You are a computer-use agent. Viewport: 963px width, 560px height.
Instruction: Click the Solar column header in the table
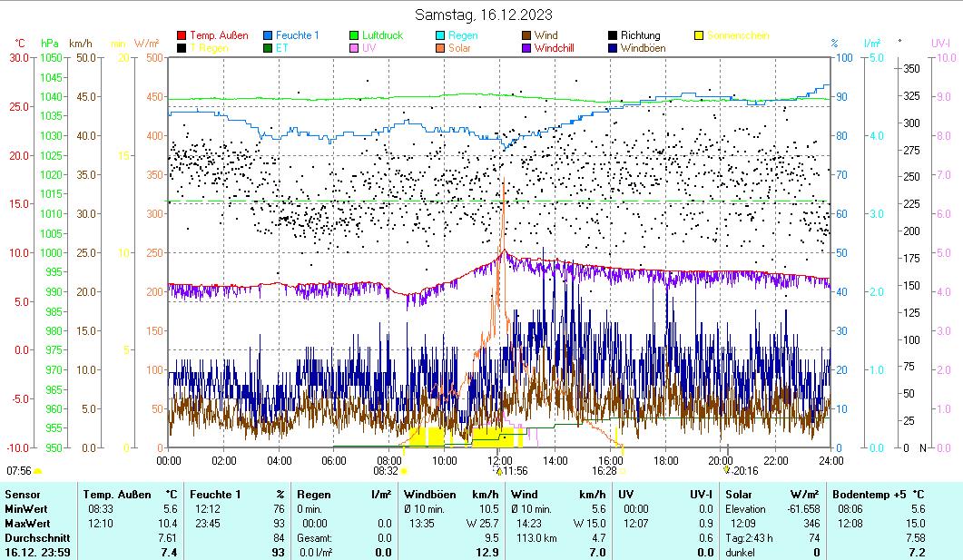point(741,494)
